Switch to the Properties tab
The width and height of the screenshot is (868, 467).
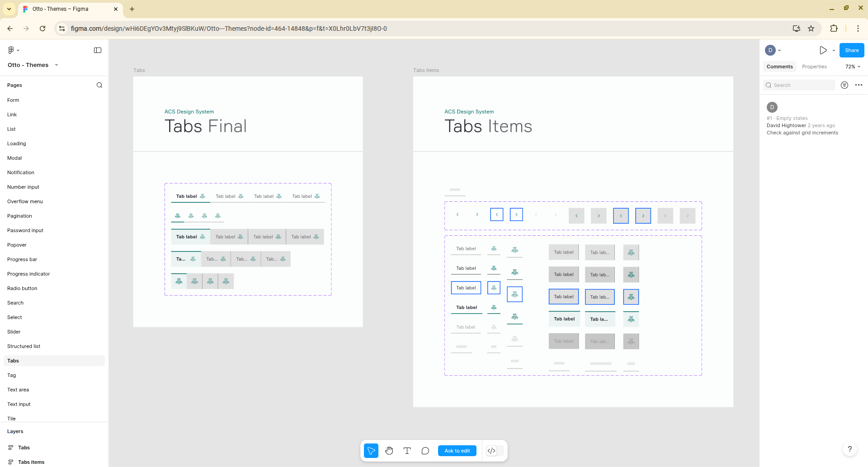point(814,67)
